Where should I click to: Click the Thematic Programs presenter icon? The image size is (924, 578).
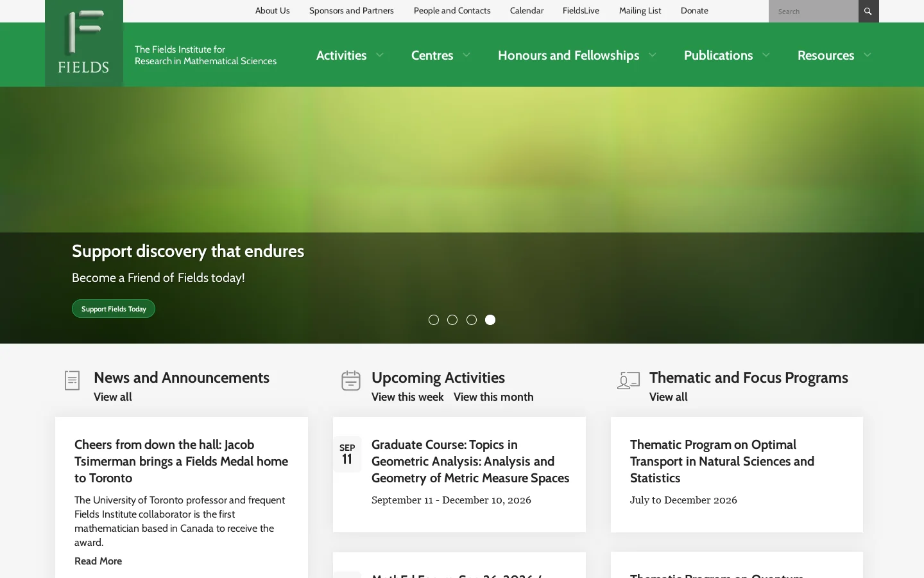pyautogui.click(x=628, y=380)
